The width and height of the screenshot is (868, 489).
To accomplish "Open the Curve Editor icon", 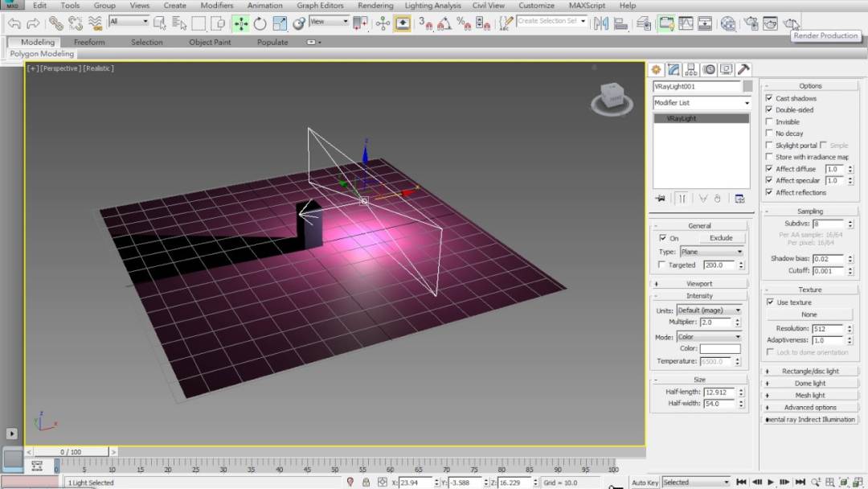I will (686, 23).
